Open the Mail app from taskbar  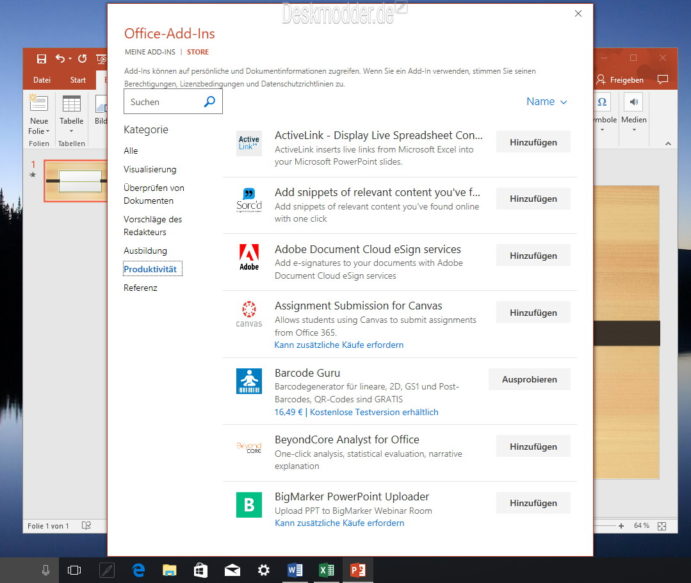pyautogui.click(x=232, y=570)
